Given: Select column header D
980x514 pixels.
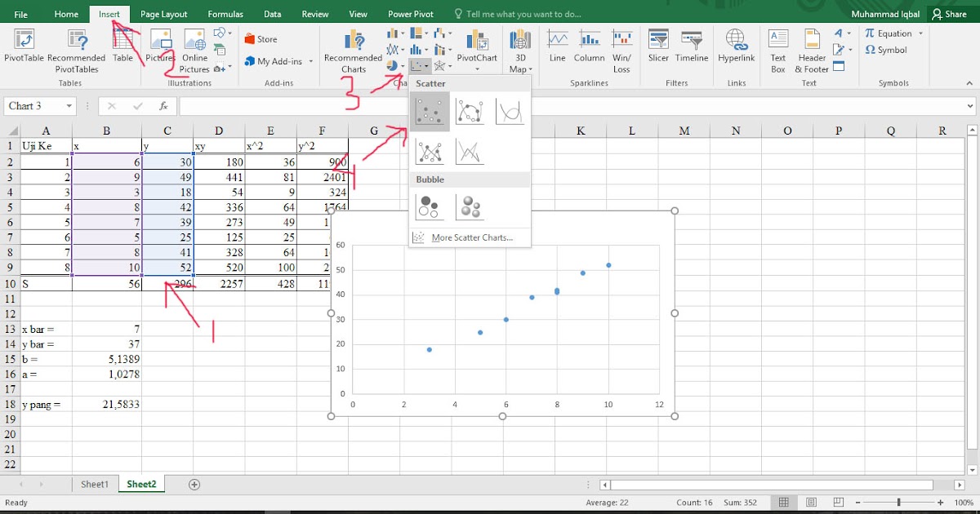Looking at the screenshot, I should [x=218, y=131].
